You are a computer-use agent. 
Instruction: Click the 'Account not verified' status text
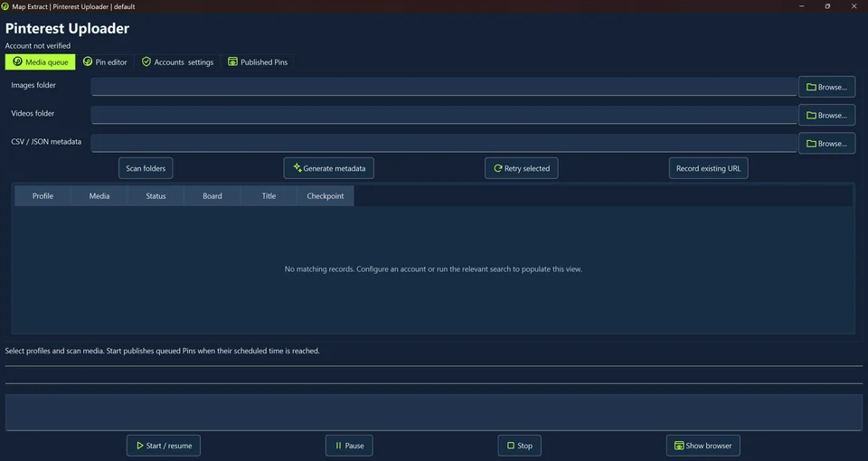(38, 46)
